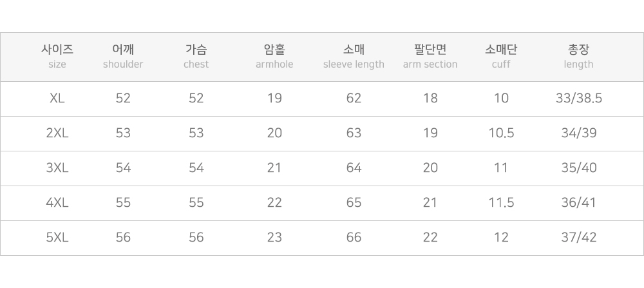Click the 37/42 length value for 5XL
The height and width of the screenshot is (288, 644).
(x=578, y=238)
